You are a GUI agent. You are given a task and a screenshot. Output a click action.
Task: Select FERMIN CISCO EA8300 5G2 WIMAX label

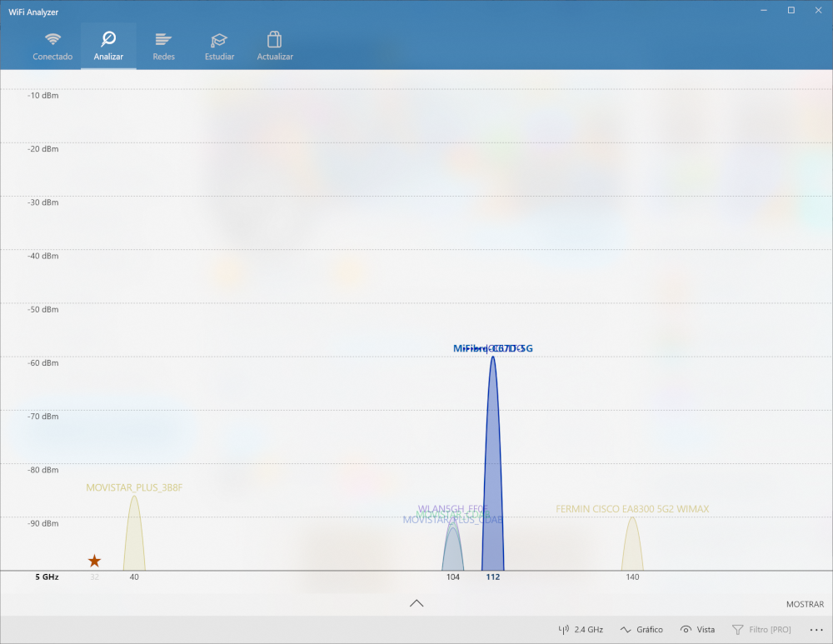point(632,509)
